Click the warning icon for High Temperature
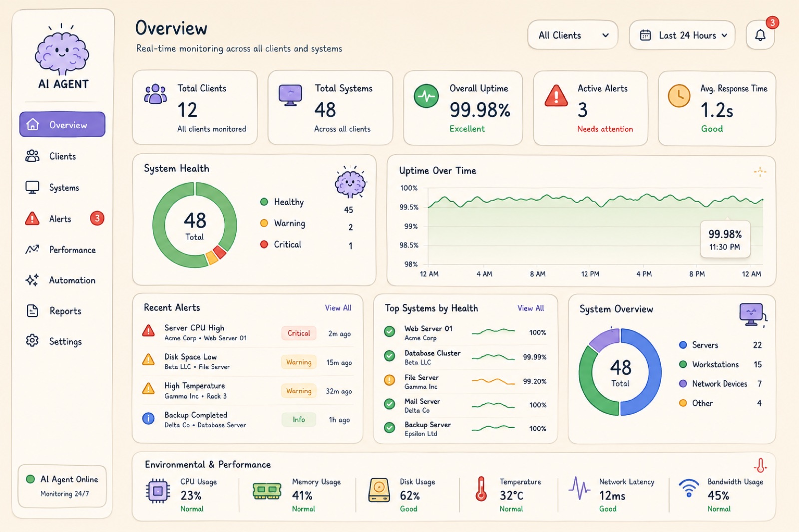The image size is (799, 532). (148, 389)
